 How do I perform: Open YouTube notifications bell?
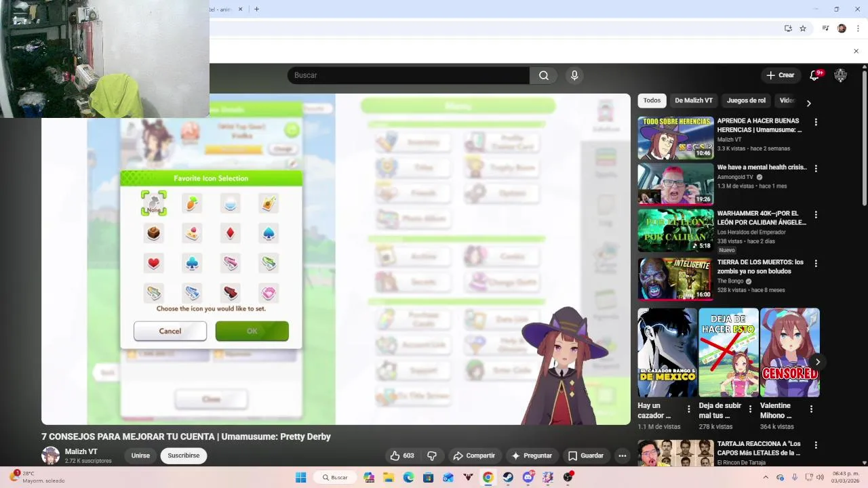pyautogui.click(x=815, y=75)
